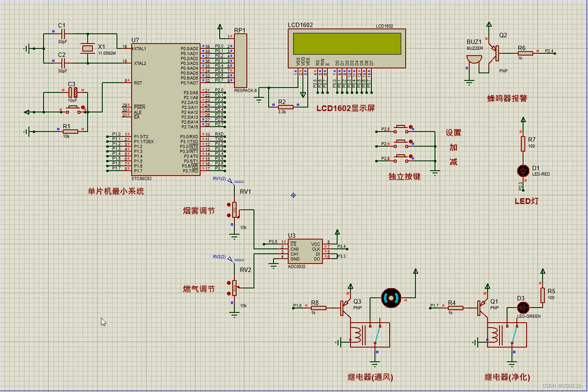Click the P2.4 terminal label beside R6
Viewport: 588px width, 392px height.
tap(549, 51)
